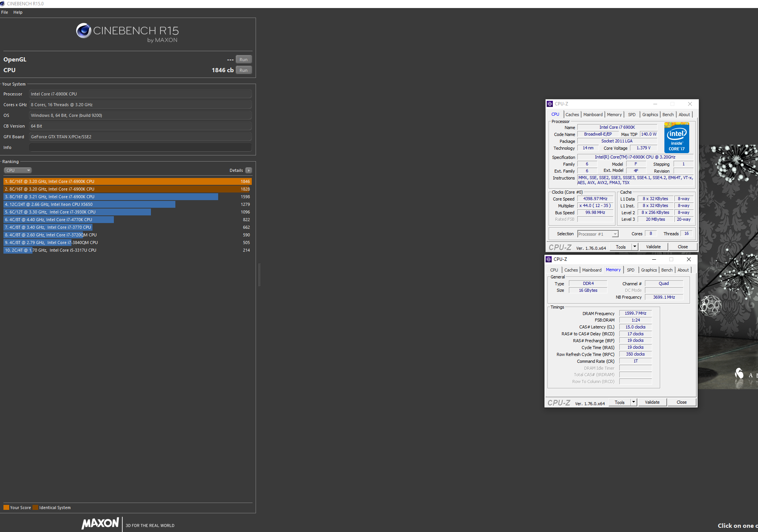Close upper CPU-Z window with X
This screenshot has width=758, height=532.
(x=690, y=104)
